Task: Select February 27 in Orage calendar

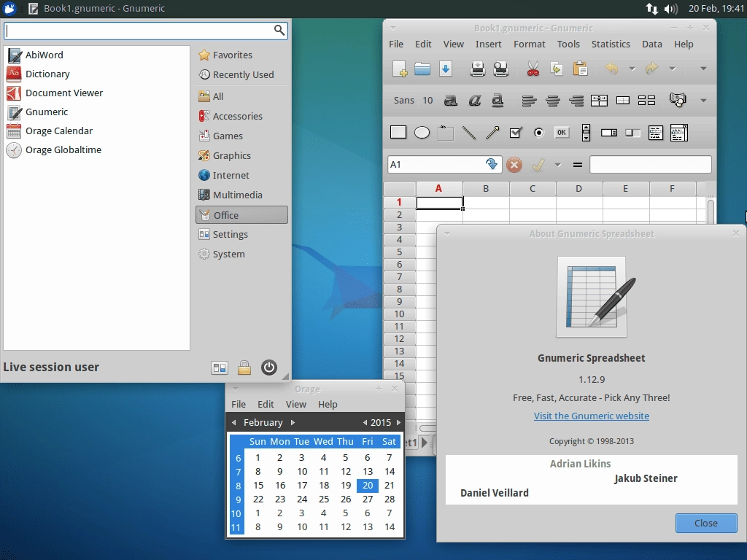Action: pos(368,499)
